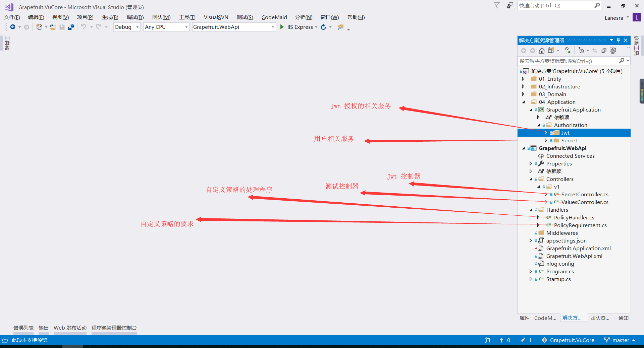The width and height of the screenshot is (644, 348).
Task: Click the Show All Files icon in Solution Explorer
Action: tap(613, 51)
